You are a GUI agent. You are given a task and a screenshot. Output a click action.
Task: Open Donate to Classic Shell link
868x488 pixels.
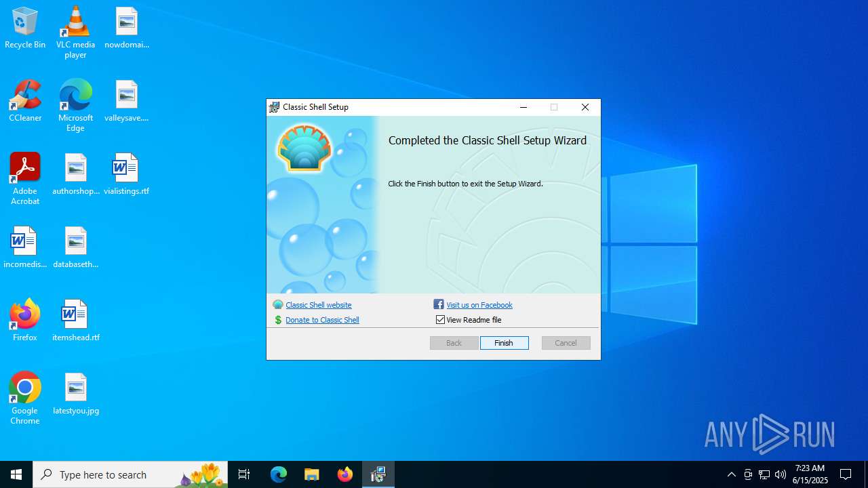click(x=322, y=320)
